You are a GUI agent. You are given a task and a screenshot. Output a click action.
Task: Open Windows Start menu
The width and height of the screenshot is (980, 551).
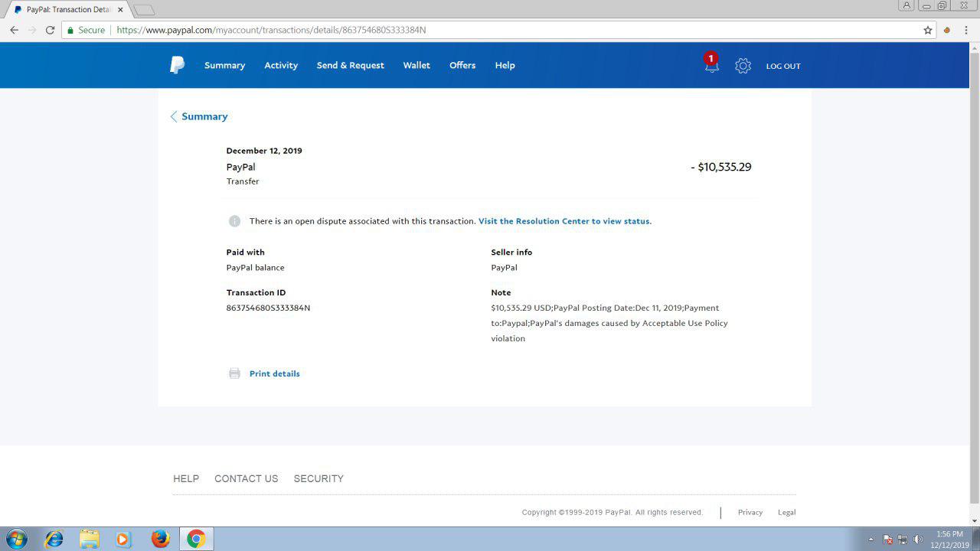click(16, 539)
